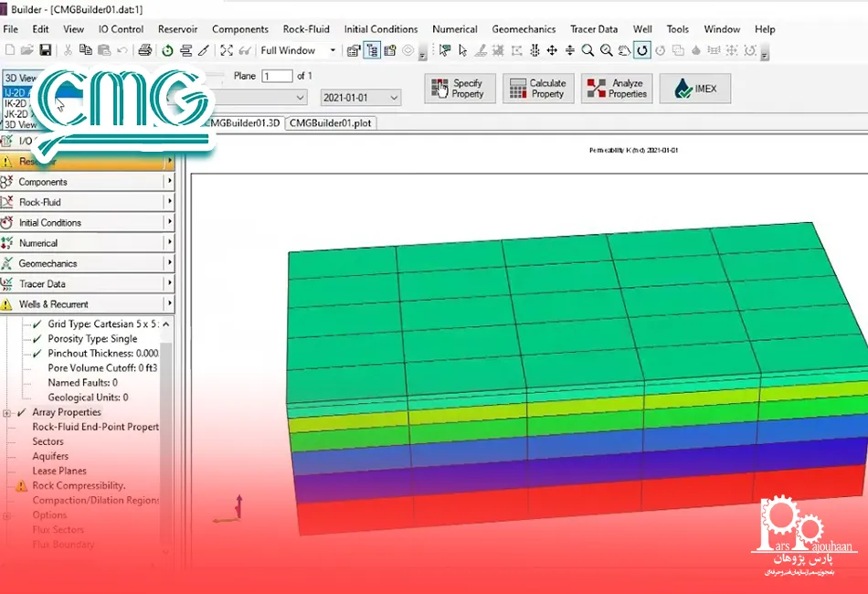Screen dimensions: 868x594
Task: Expand the Numerical section arrow
Action: [169, 243]
